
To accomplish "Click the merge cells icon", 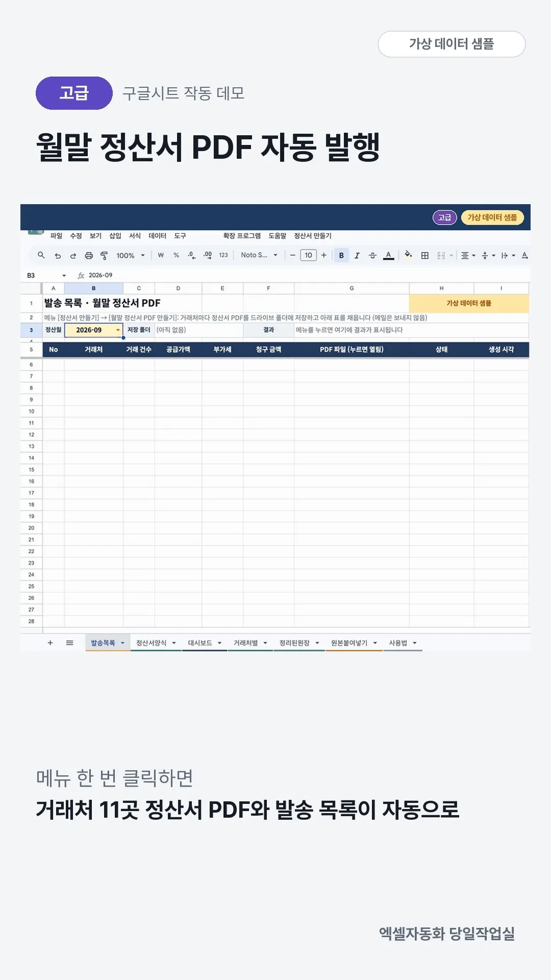I will coord(441,255).
